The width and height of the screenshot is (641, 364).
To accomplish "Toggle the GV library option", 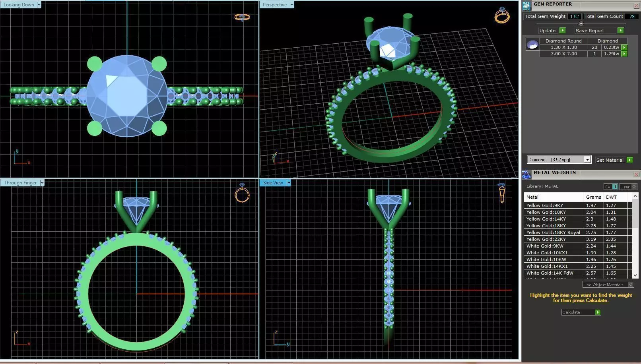I will point(611,187).
